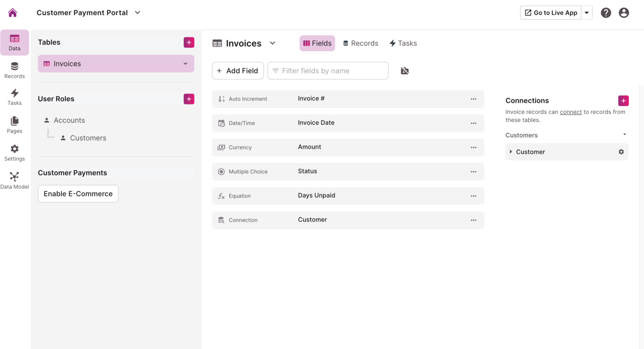
Task: Click the home icon in top-left corner
Action: [x=13, y=13]
